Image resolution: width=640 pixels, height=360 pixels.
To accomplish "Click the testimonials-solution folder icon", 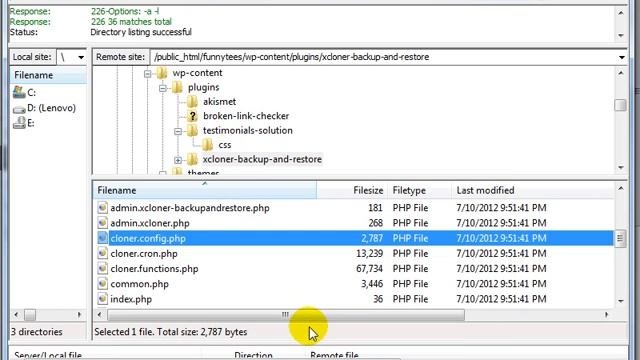I will 192,131.
